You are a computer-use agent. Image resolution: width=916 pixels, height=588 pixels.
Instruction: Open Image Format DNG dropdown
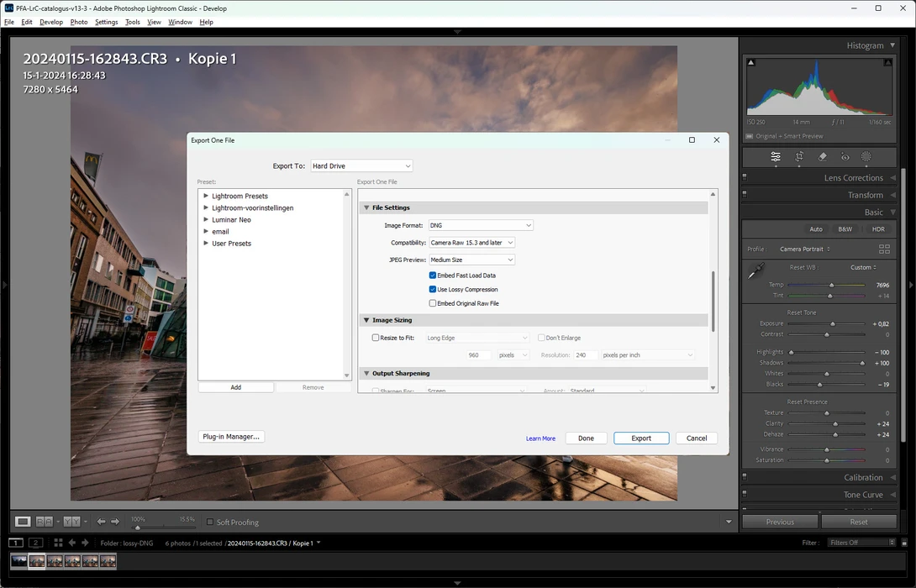click(481, 225)
